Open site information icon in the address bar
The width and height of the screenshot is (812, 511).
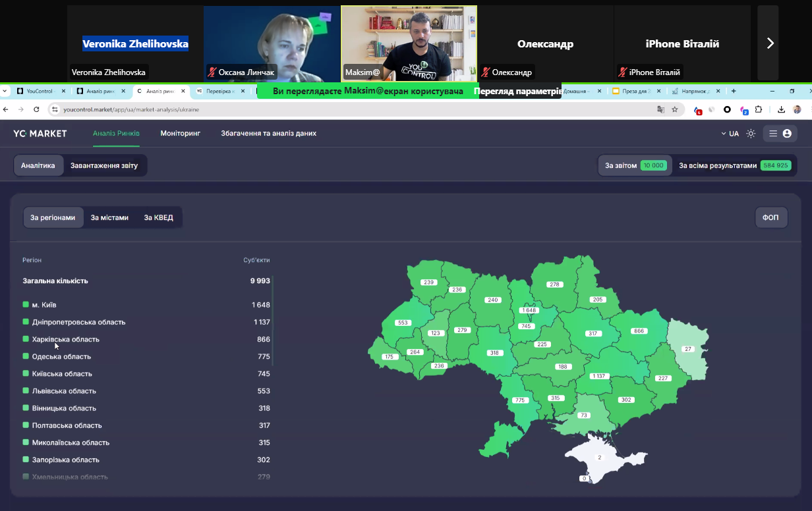(55, 109)
